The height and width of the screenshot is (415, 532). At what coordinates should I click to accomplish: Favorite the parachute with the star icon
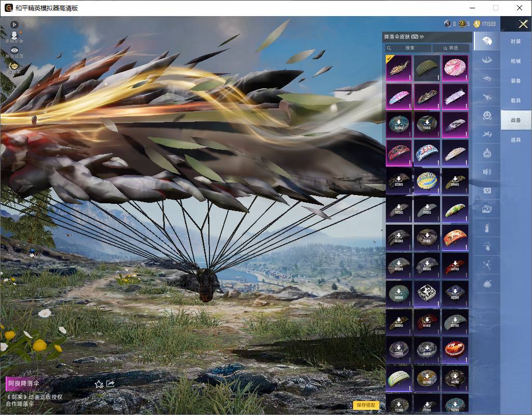[99, 384]
